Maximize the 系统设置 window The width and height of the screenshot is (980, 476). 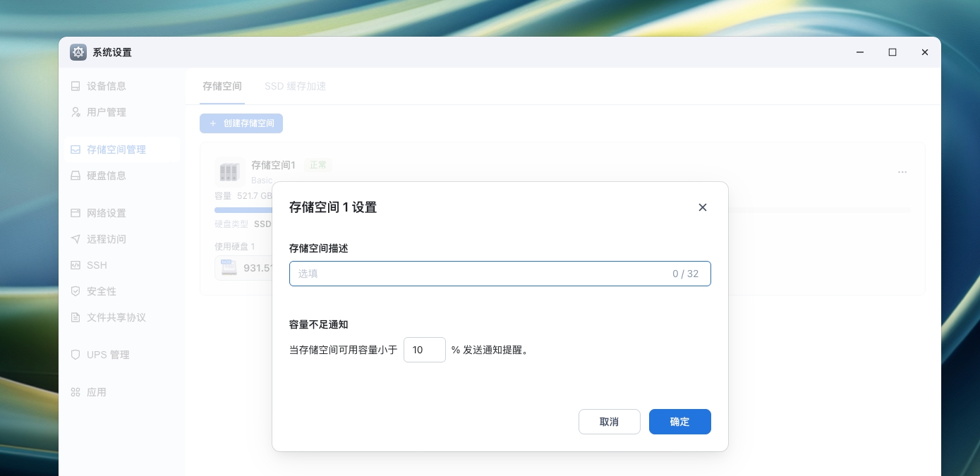(x=893, y=52)
